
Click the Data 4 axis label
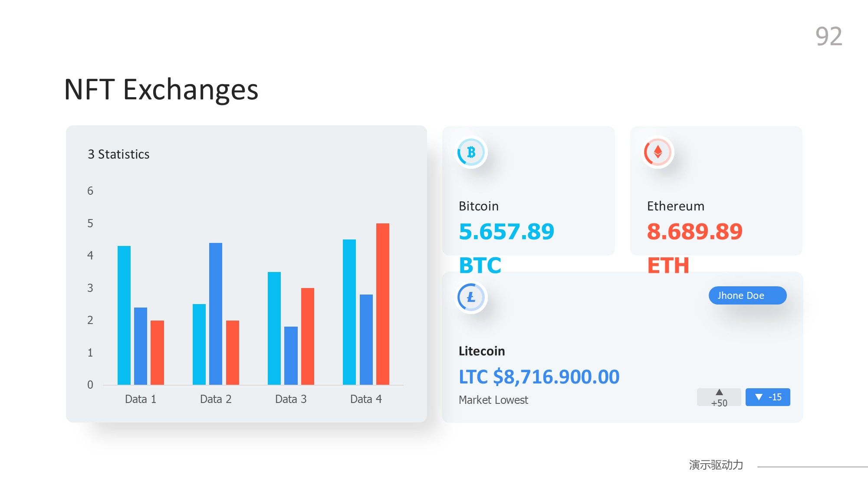click(366, 399)
